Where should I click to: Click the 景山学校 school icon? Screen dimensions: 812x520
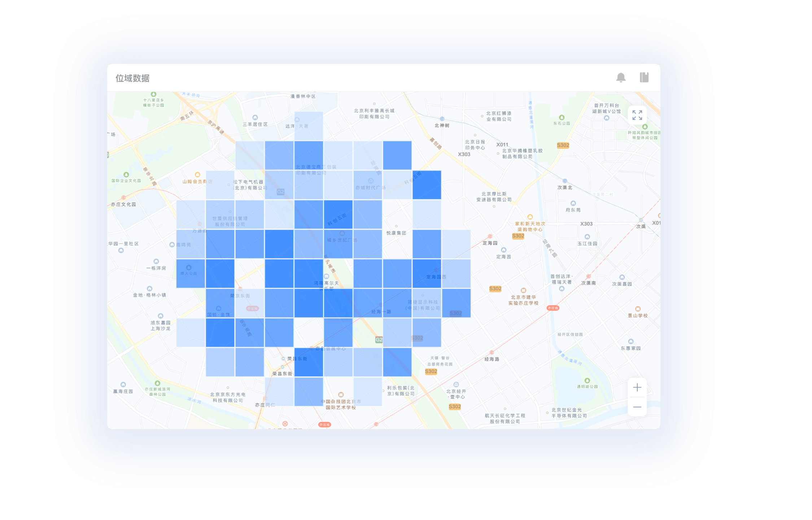click(638, 309)
